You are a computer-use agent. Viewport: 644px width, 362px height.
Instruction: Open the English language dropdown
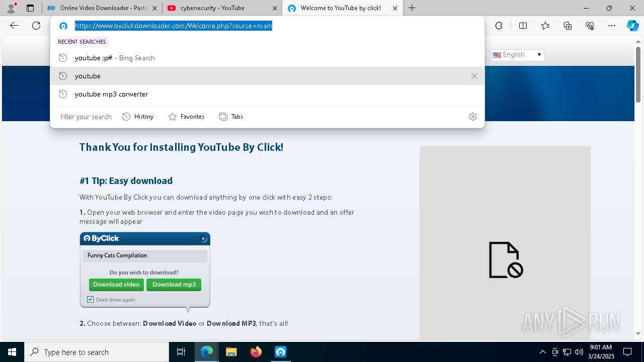pyautogui.click(x=517, y=55)
